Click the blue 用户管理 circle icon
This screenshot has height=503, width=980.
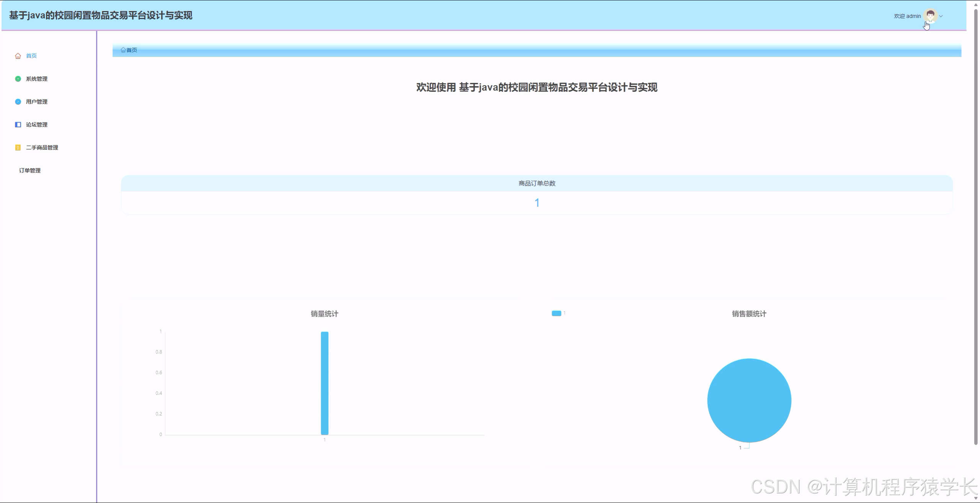(x=18, y=101)
